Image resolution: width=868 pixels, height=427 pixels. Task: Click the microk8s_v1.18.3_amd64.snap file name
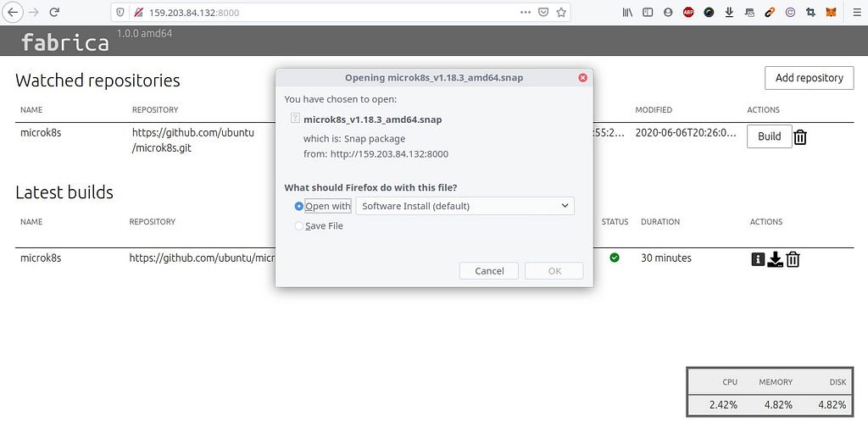[373, 119]
